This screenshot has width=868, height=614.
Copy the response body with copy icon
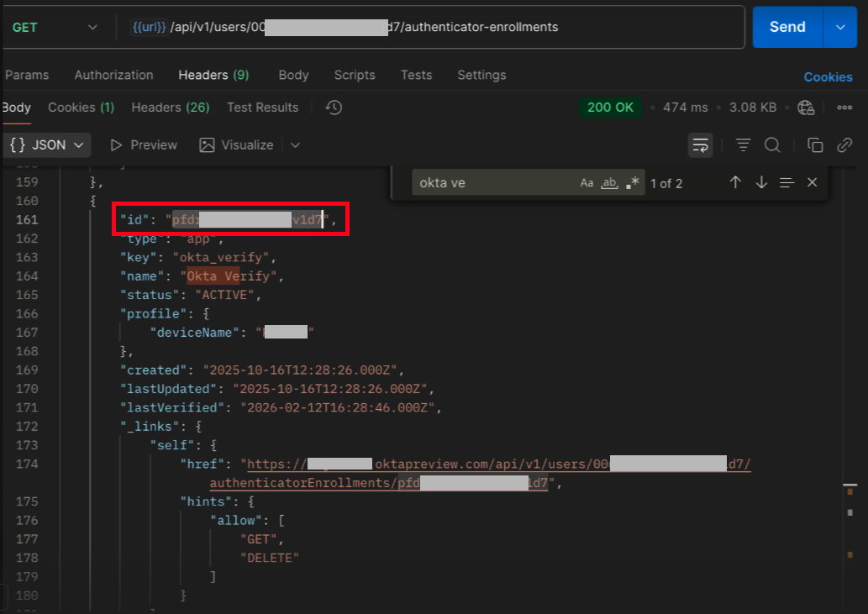(x=814, y=145)
